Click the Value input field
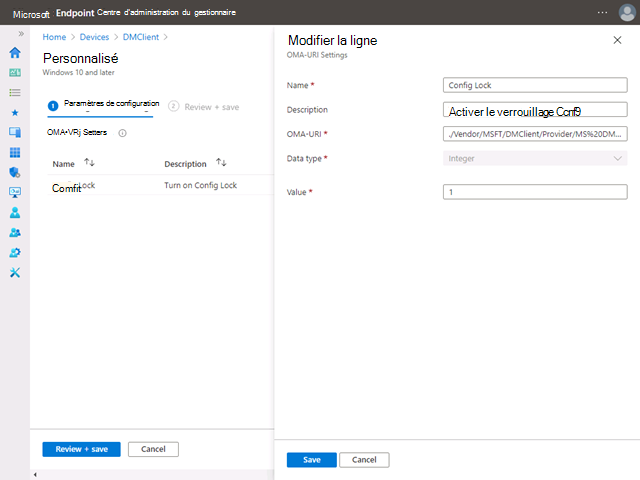The height and width of the screenshot is (480, 640). (x=535, y=192)
